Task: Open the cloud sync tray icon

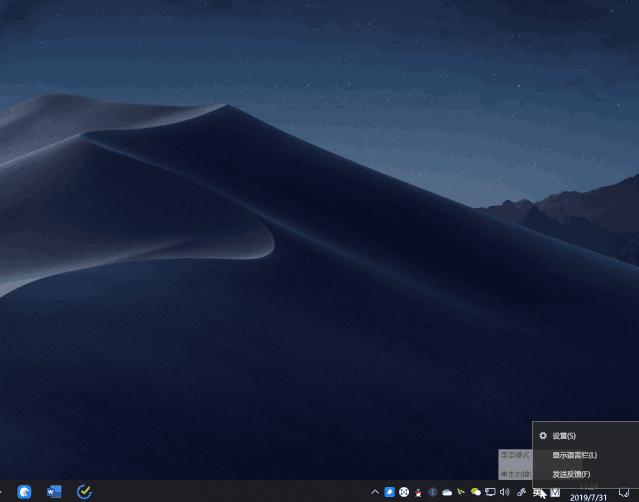Action: pyautogui.click(x=447, y=492)
